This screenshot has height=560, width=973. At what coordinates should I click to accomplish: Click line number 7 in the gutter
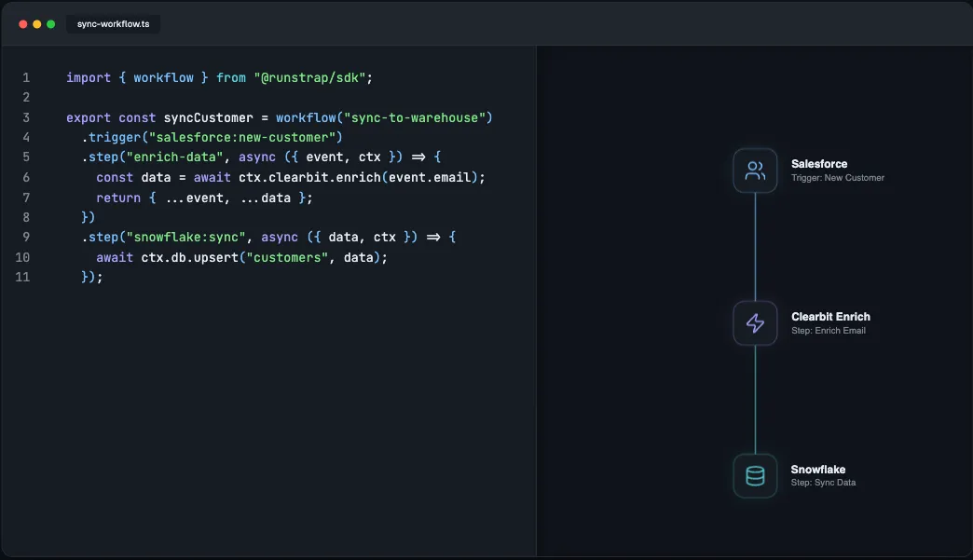(x=25, y=197)
